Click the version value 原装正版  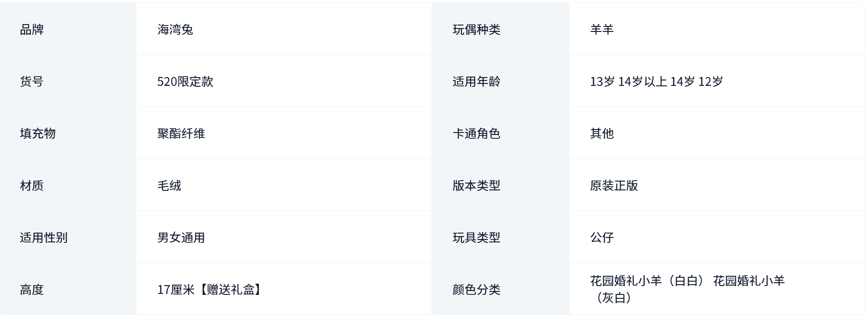coord(614,185)
